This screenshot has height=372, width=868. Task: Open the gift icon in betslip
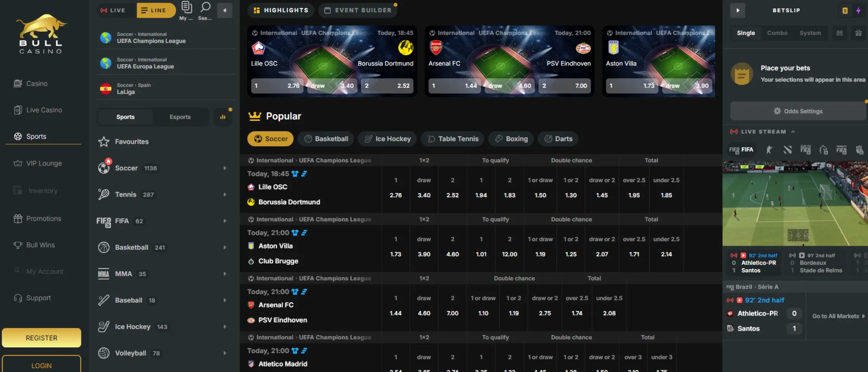point(858,33)
